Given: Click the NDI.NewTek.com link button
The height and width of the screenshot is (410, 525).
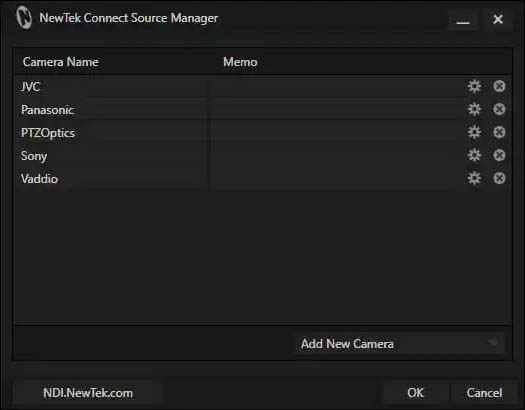Looking at the screenshot, I should 88,393.
